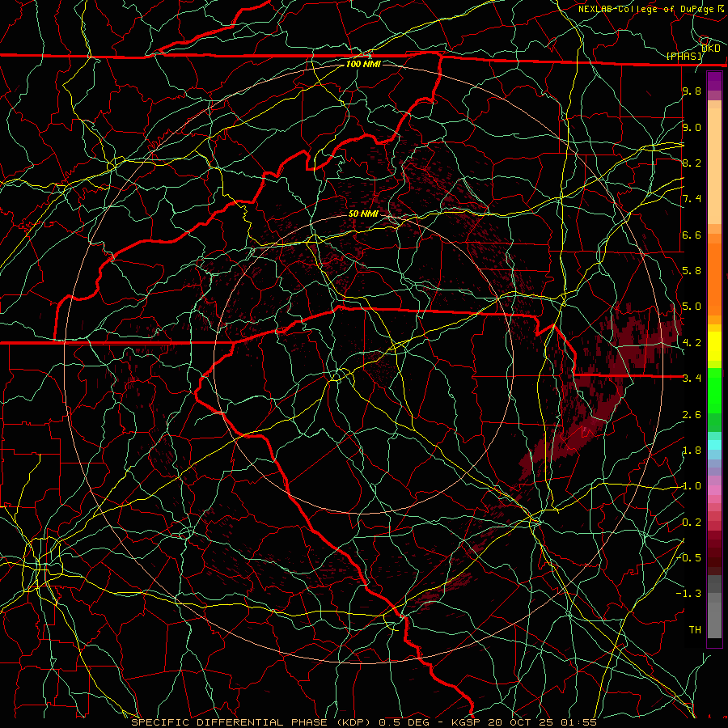Click the 5.8 scale value
728x728 pixels.
click(692, 270)
